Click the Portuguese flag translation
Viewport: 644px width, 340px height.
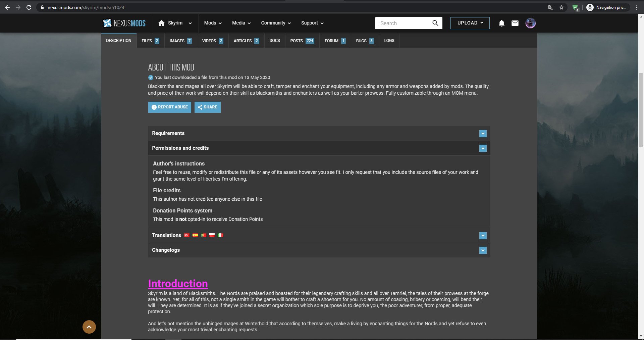click(204, 235)
